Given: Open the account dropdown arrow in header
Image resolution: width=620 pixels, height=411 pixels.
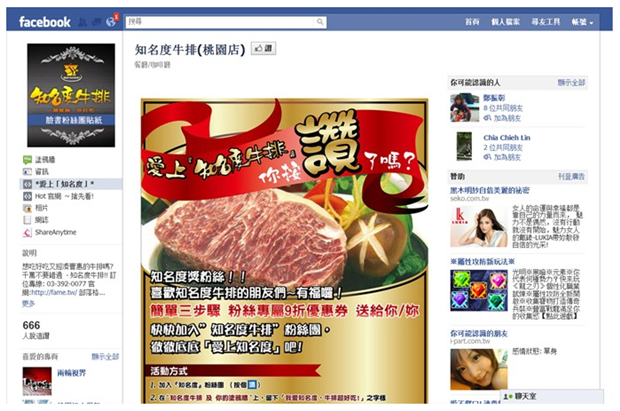Looking at the screenshot, I should (592, 23).
